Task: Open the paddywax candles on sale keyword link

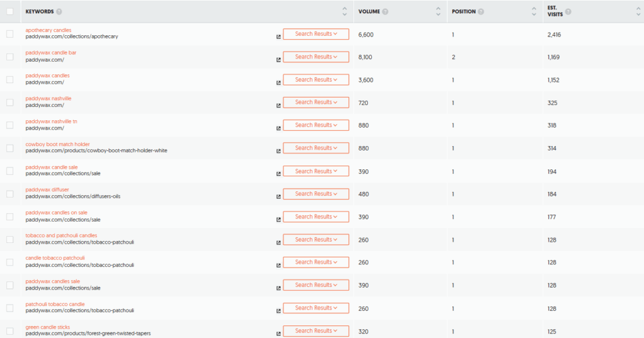Action: click(x=56, y=213)
